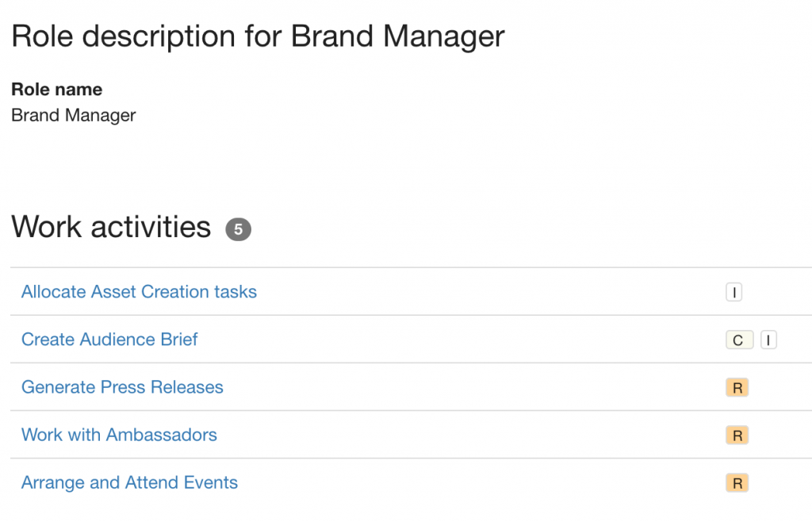This screenshot has width=812, height=522.
Task: Click empty middle of the Arrange and Attend Events row
Action: click(x=466, y=482)
